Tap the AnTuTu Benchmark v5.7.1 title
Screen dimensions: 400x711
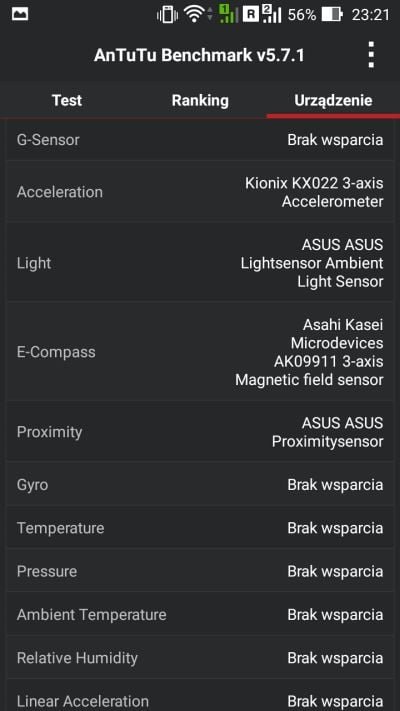[199, 55]
